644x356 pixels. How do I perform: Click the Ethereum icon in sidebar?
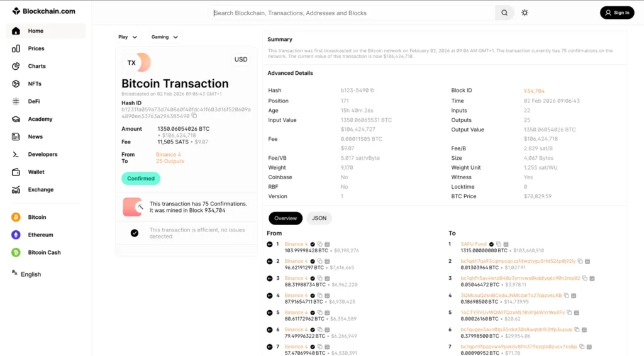click(x=16, y=235)
